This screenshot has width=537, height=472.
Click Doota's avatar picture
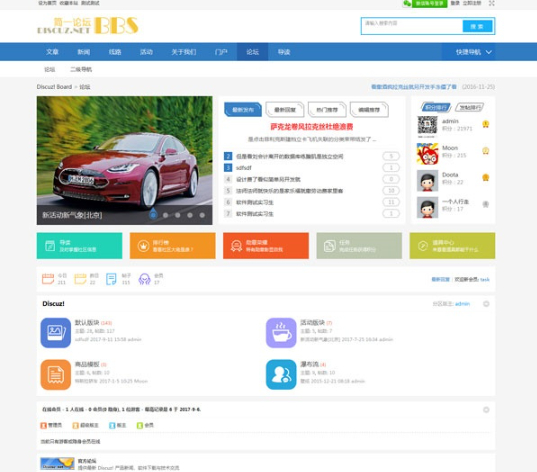[427, 181]
